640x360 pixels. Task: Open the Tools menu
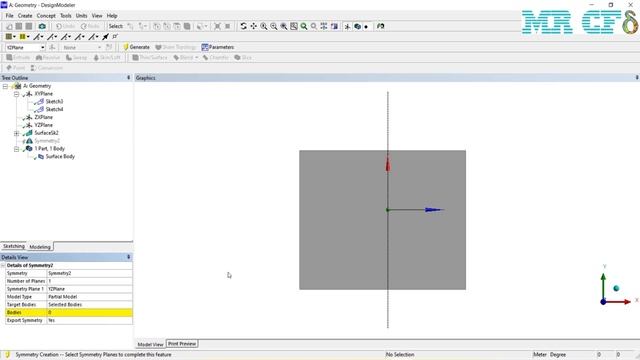click(x=66, y=16)
